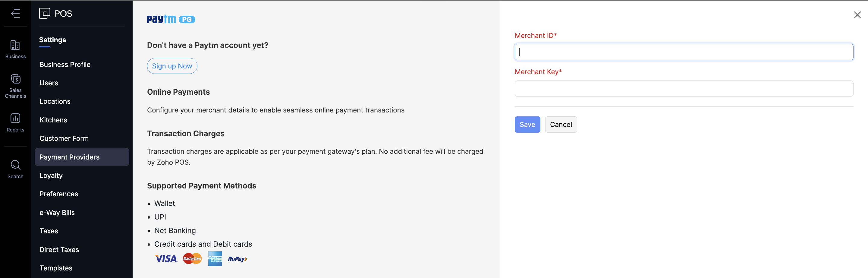Close the Paytm panel with the X icon

click(857, 15)
